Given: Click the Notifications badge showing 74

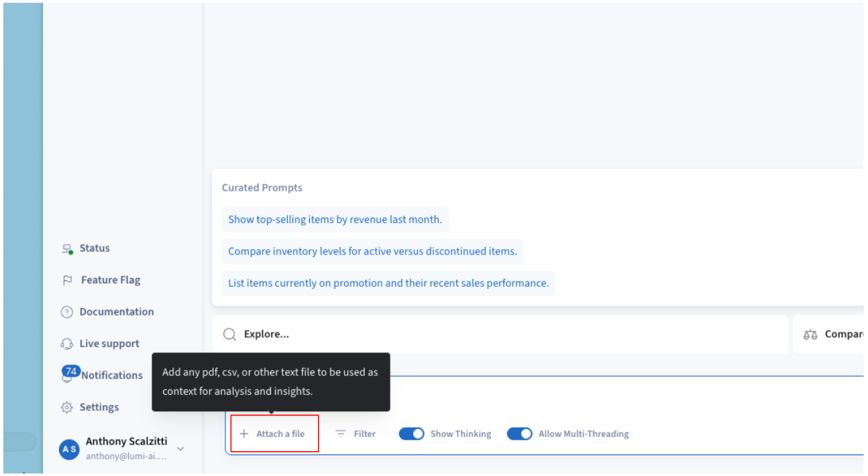Looking at the screenshot, I should click(x=70, y=371).
